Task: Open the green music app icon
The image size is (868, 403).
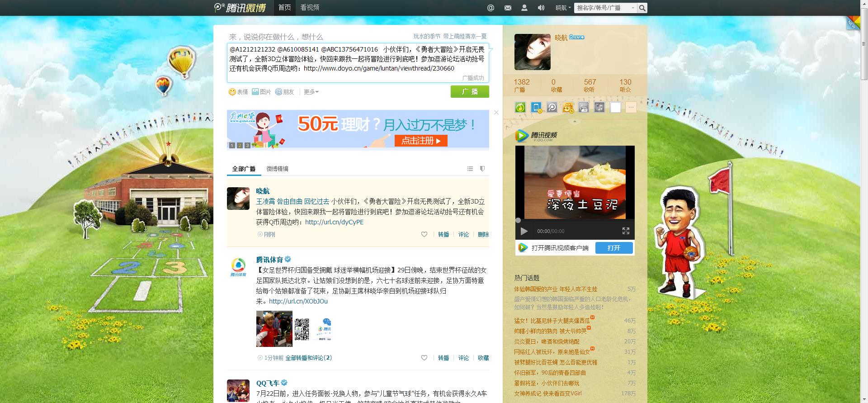Action: click(520, 107)
